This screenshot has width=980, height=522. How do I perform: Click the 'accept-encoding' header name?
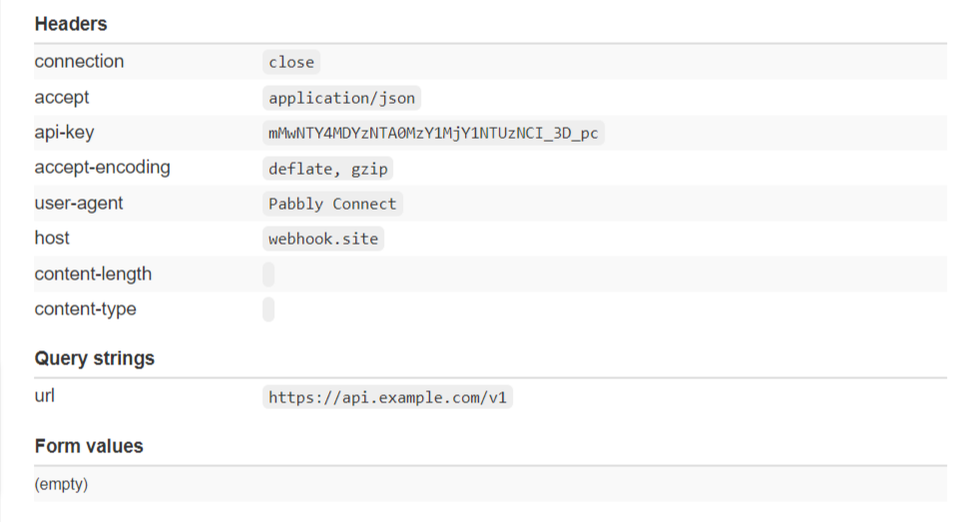103,168
